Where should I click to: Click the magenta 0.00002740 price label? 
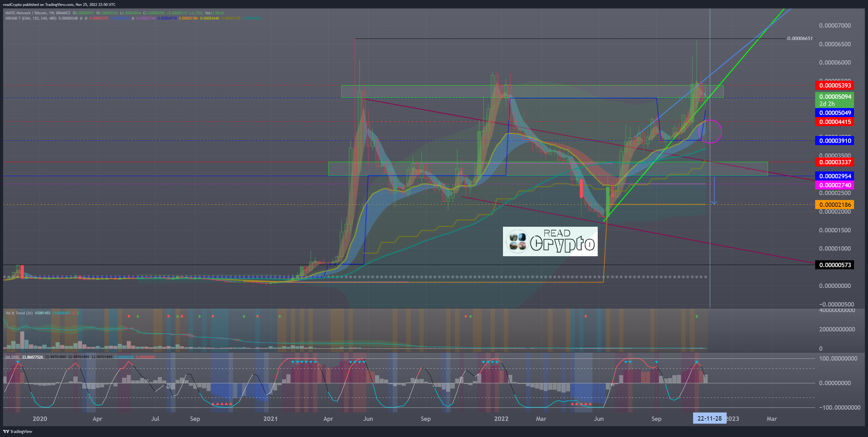[834, 185]
